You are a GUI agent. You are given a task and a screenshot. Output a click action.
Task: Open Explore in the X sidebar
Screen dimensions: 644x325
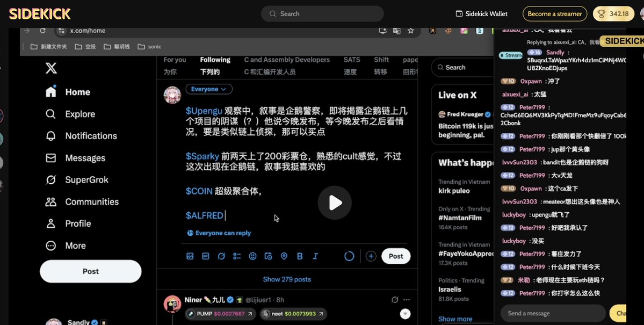pyautogui.click(x=70, y=114)
